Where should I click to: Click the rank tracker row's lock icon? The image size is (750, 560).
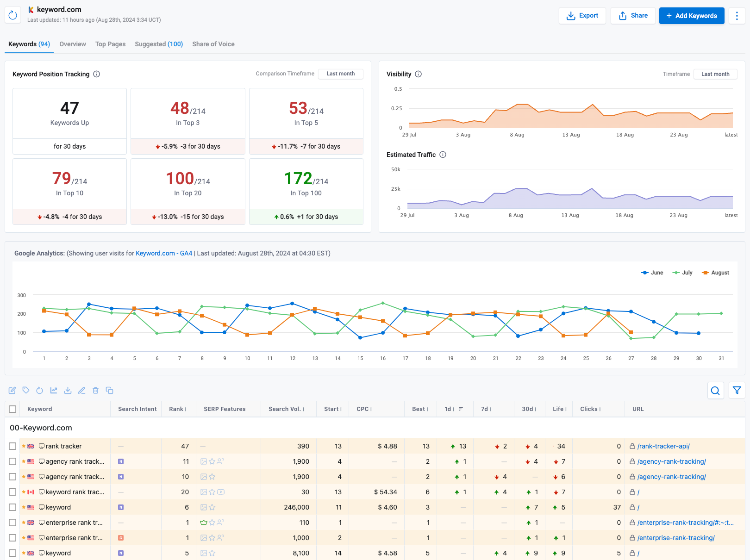[x=632, y=446]
